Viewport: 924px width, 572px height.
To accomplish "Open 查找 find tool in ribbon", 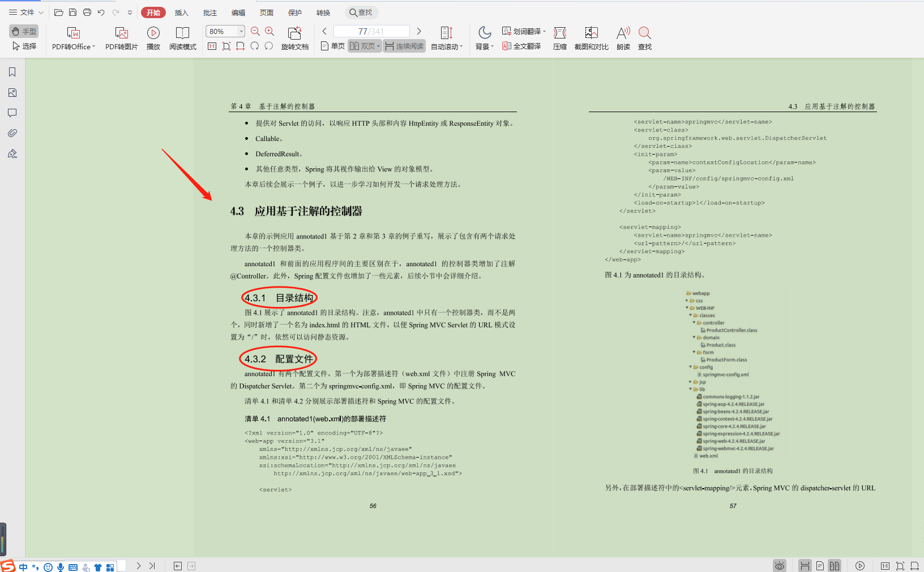I will point(645,39).
